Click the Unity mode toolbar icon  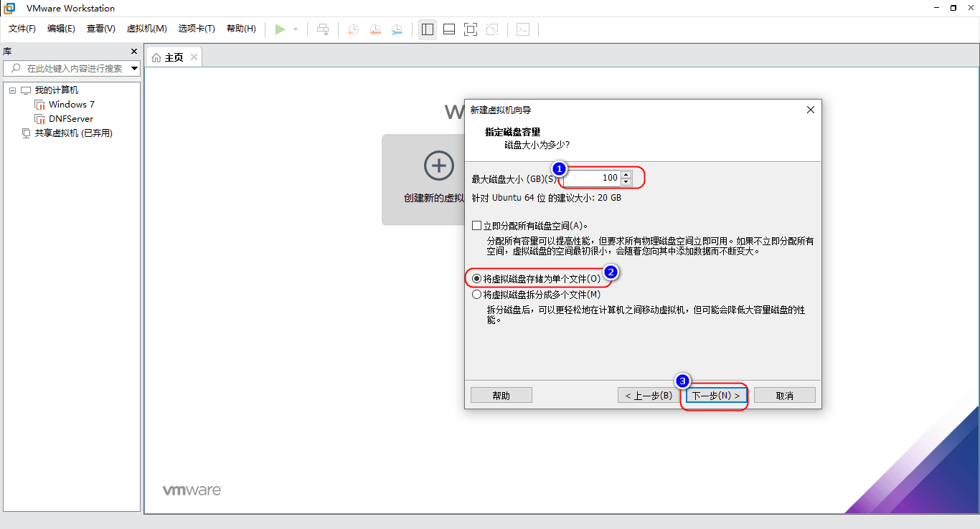pyautogui.click(x=492, y=29)
